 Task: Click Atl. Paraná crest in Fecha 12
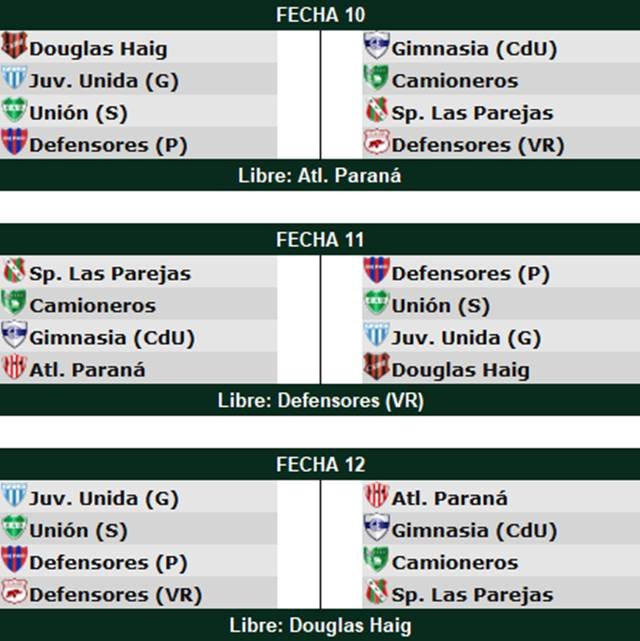[x=376, y=496]
